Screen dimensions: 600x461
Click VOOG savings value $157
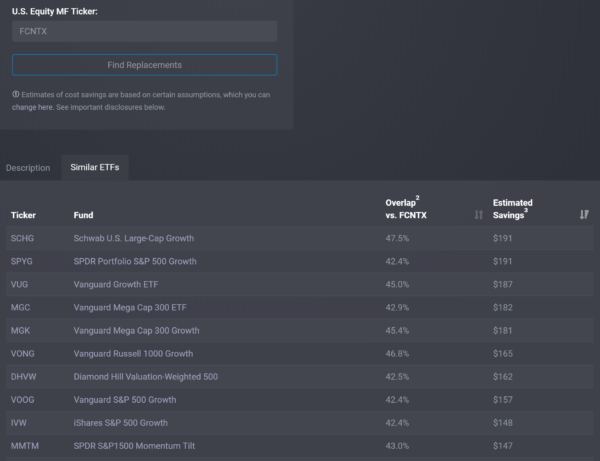[503, 400]
